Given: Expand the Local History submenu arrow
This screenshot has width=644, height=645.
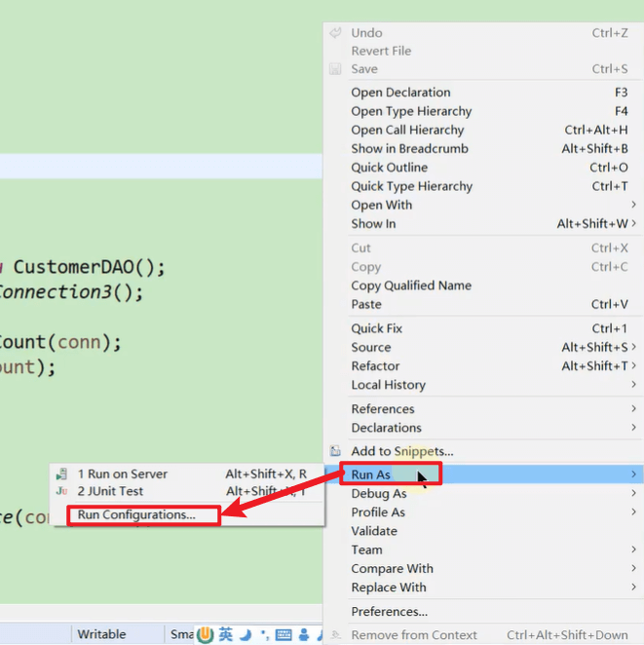Looking at the screenshot, I should 633,384.
